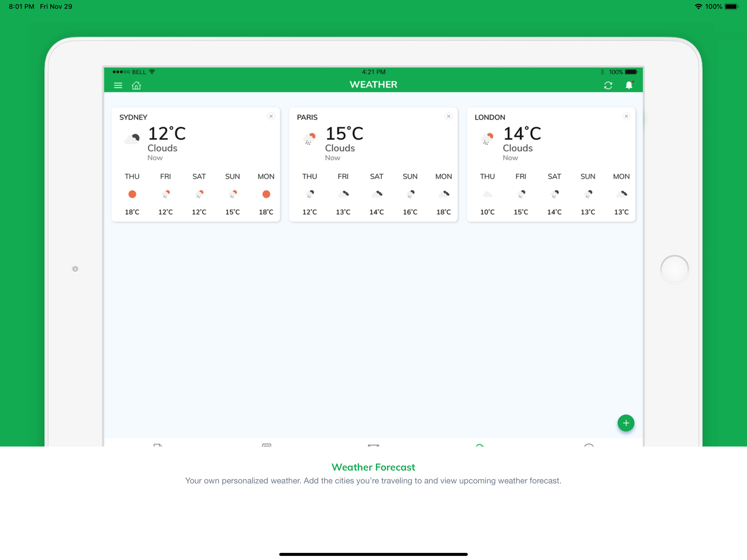This screenshot has width=747, height=560.
Task: Tap the WEATHER header title
Action: (373, 84)
